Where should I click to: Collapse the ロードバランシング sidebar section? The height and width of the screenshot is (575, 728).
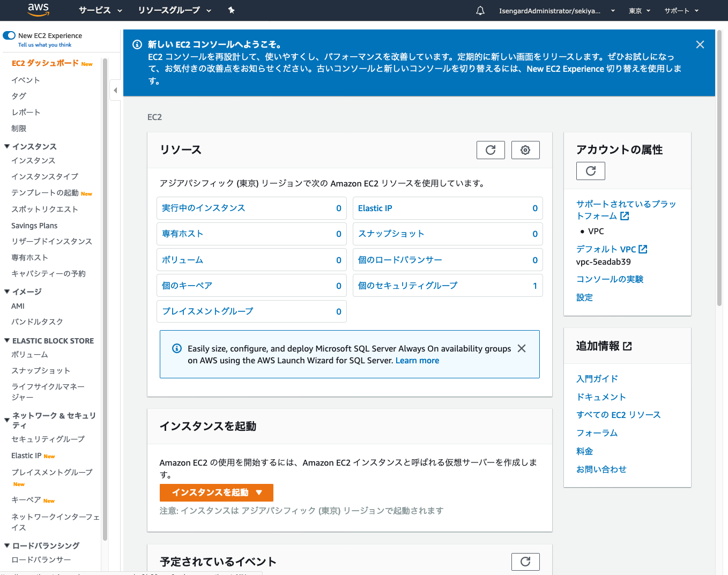7,546
